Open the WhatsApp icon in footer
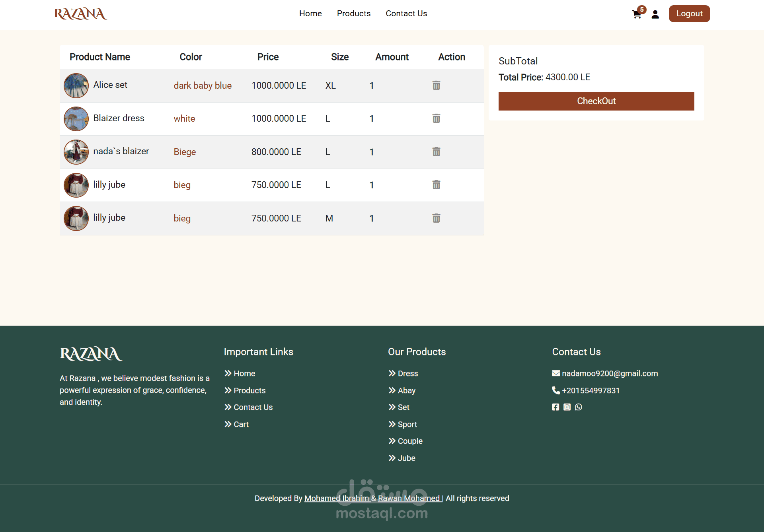 click(x=579, y=407)
